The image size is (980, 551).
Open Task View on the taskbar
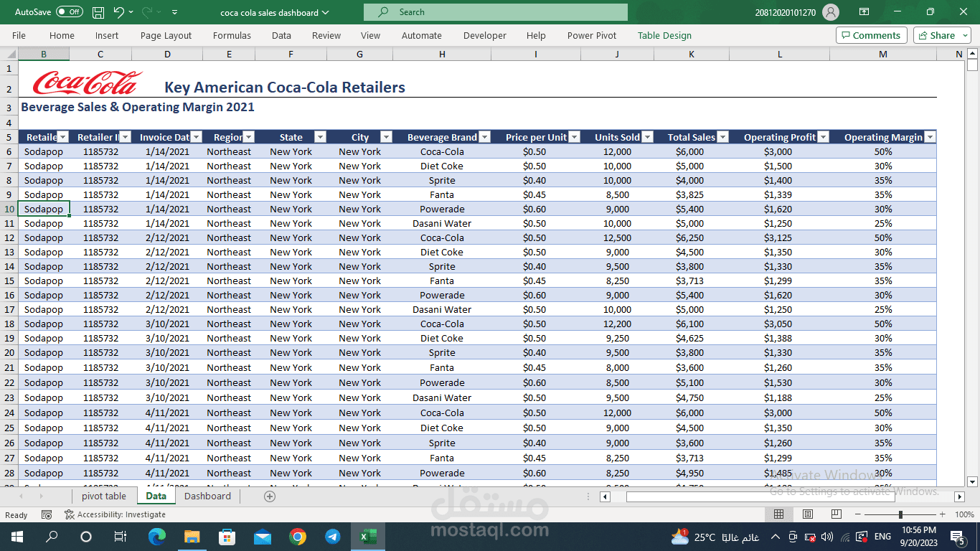(x=121, y=536)
